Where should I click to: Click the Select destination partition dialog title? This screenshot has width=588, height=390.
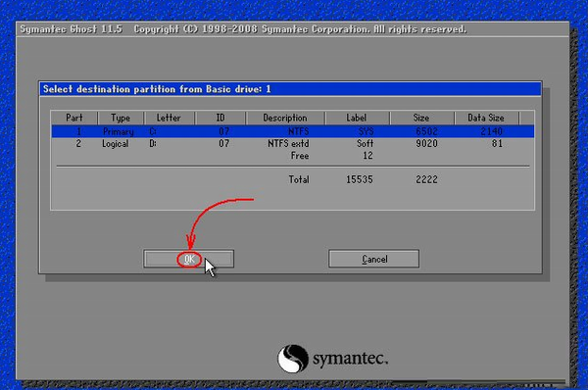(x=157, y=89)
